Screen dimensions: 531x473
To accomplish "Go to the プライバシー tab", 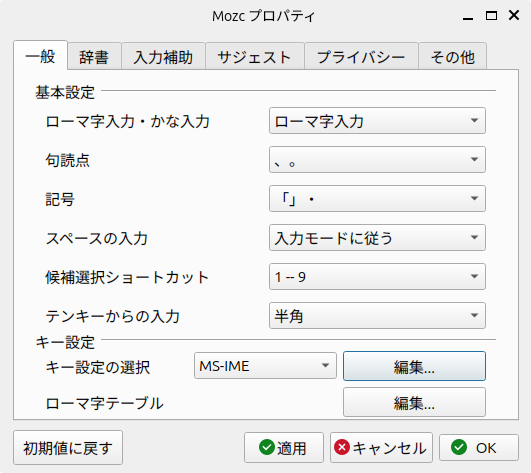I will 361,57.
